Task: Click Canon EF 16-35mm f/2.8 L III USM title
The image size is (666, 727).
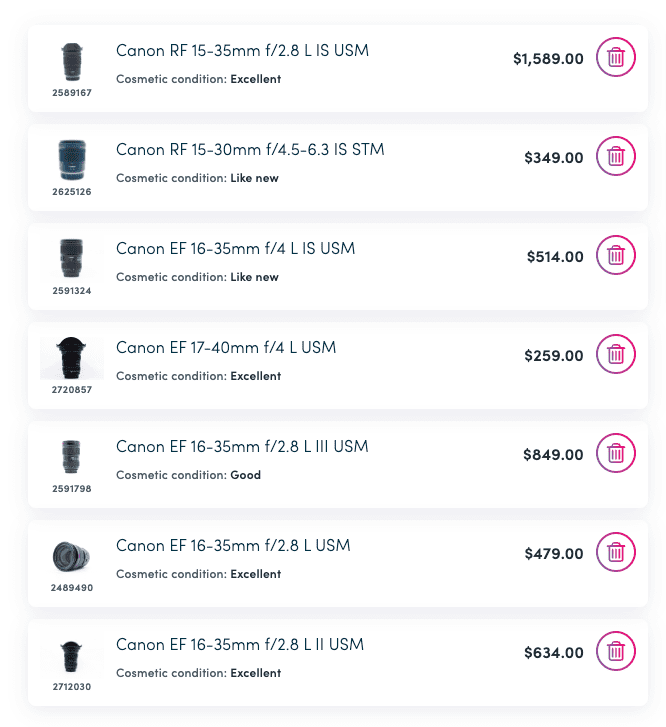Action: pyautogui.click(x=242, y=446)
